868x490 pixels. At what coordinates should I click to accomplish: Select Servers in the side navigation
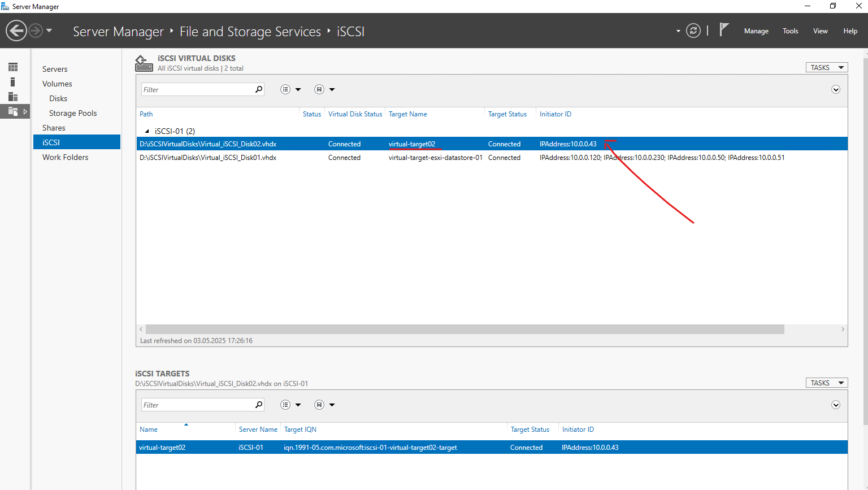(x=55, y=69)
